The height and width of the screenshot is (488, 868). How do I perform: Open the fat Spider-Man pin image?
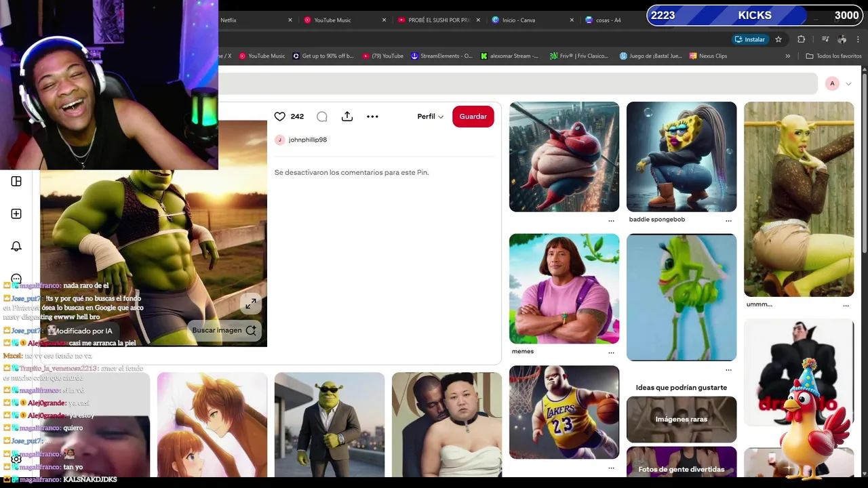[564, 157]
